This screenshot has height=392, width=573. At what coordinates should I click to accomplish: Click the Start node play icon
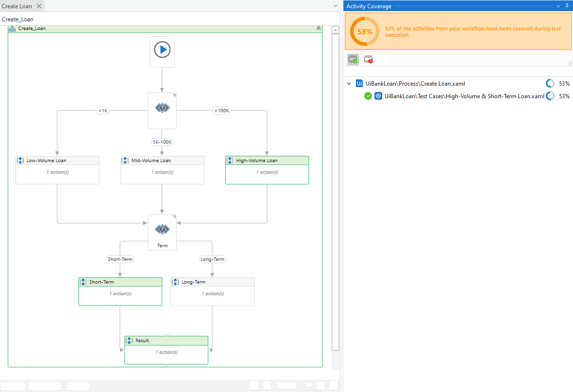click(x=162, y=50)
